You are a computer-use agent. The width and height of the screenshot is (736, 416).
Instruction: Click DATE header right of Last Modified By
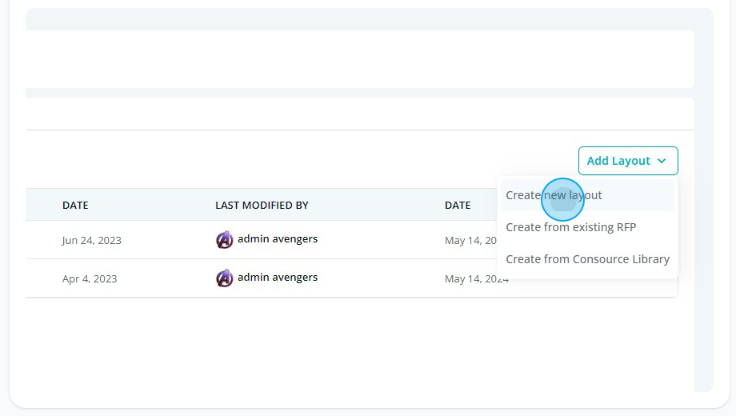coord(458,205)
